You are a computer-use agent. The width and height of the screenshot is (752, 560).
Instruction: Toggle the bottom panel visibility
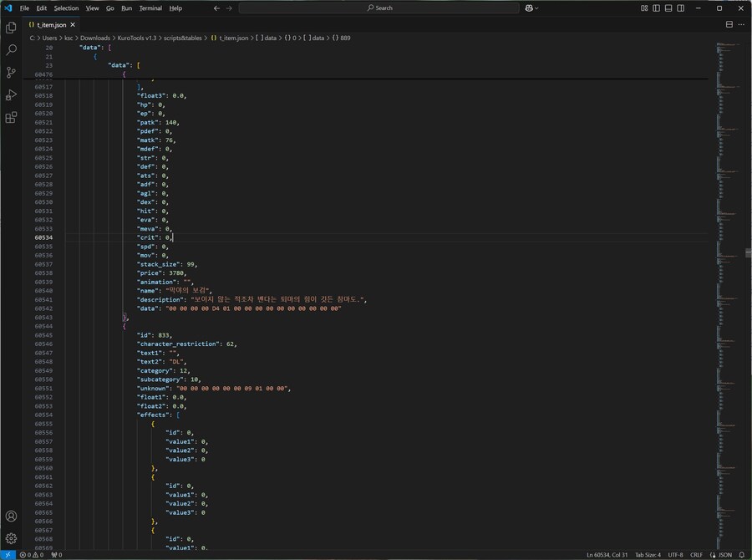tap(668, 8)
